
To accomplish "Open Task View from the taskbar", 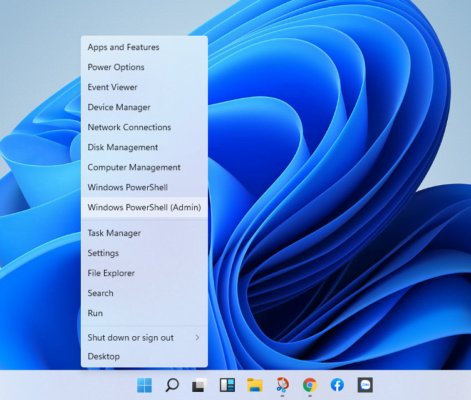I will click(x=200, y=385).
